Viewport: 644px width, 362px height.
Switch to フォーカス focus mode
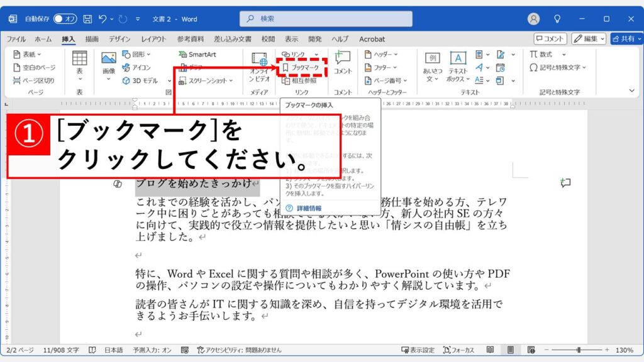coord(458,350)
